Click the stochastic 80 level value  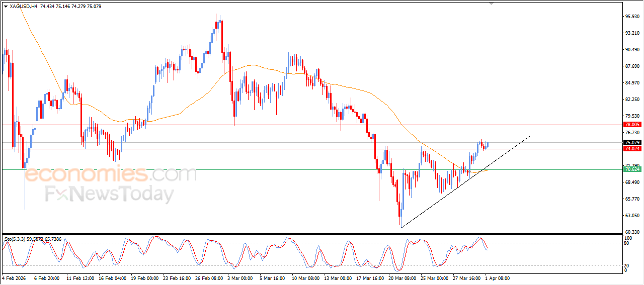(627, 243)
